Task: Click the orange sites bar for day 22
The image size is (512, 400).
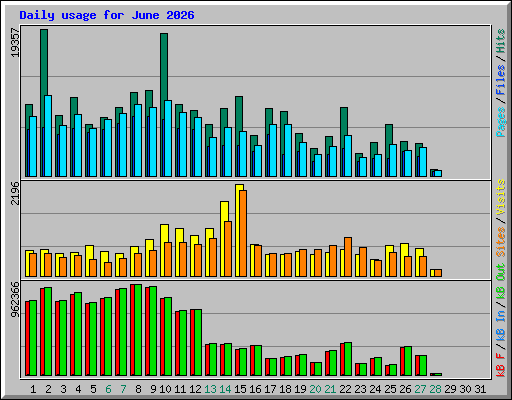Action: coord(348,257)
